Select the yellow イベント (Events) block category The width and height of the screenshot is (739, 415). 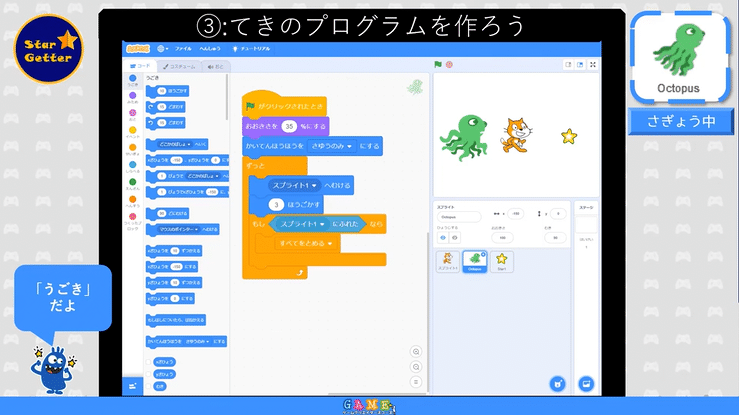coord(133,132)
